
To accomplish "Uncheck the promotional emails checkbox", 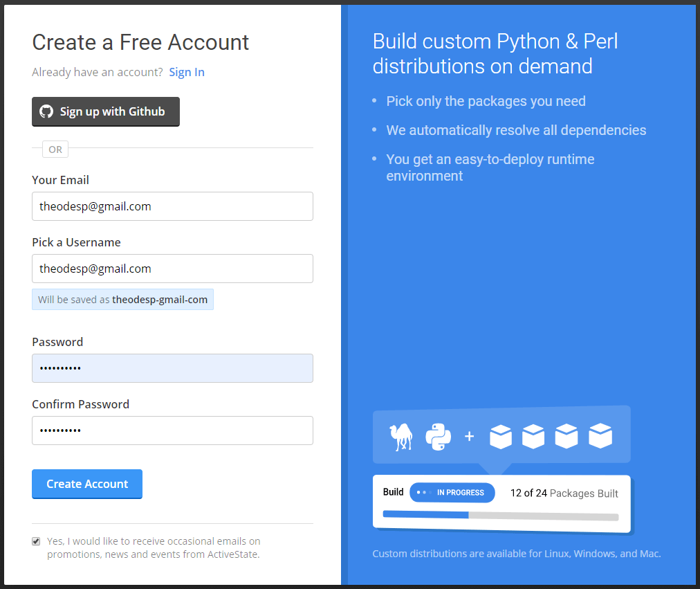I will coord(35,541).
